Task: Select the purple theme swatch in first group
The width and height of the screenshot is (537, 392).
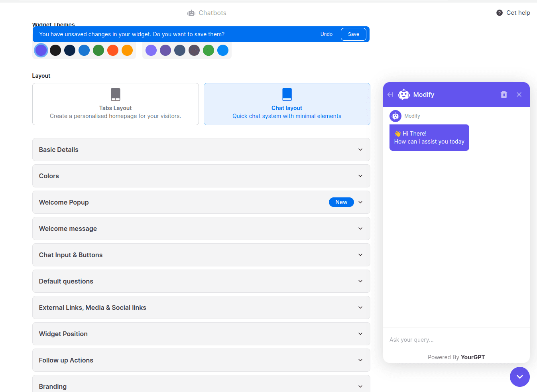Action: tap(41, 50)
